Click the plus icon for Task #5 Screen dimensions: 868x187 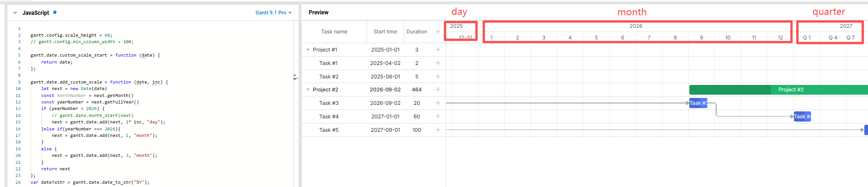coord(437,130)
